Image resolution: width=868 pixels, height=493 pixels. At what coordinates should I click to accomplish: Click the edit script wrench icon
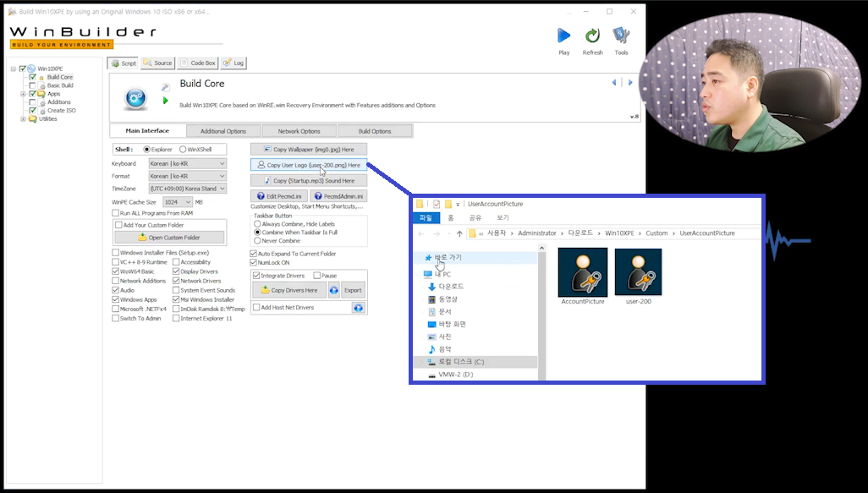165,87
